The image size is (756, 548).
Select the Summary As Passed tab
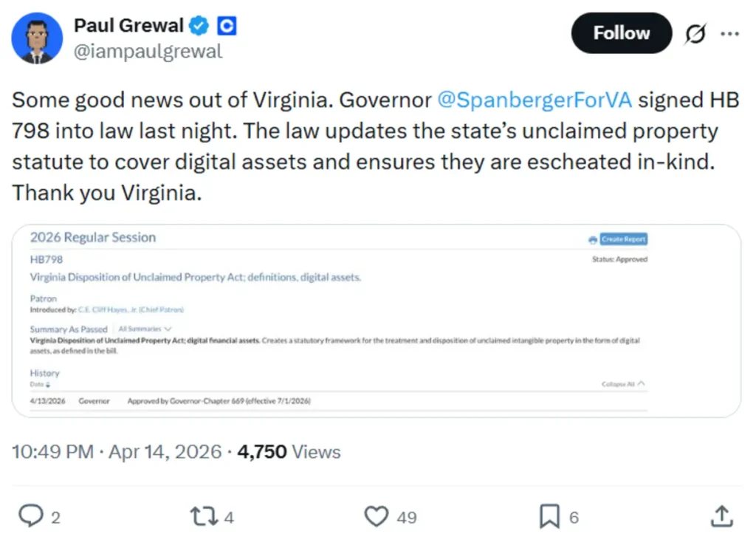click(x=69, y=329)
